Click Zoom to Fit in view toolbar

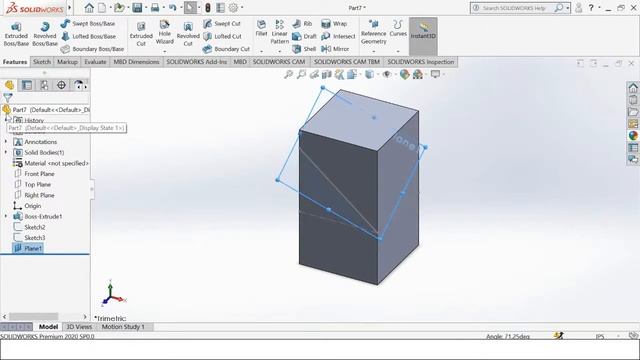289,74
